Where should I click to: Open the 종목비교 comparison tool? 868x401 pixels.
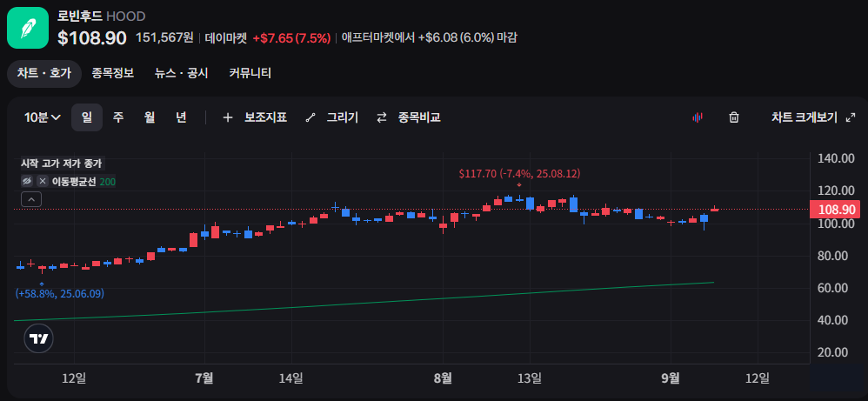click(419, 117)
